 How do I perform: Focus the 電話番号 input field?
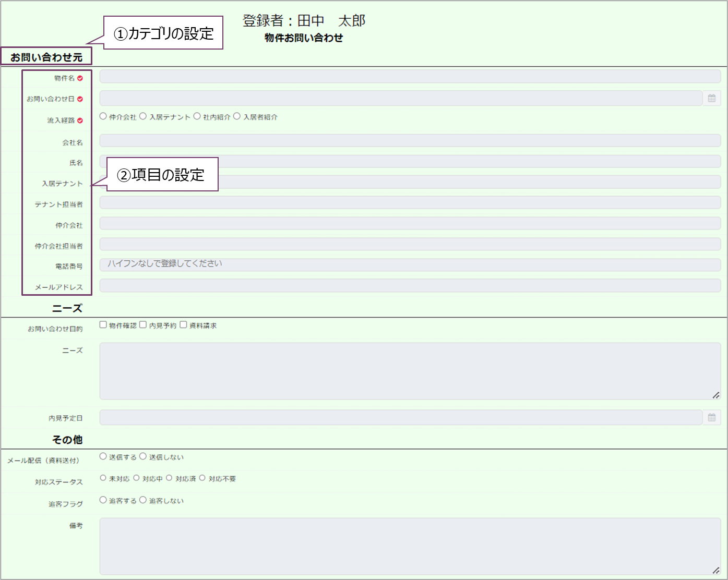(x=410, y=264)
